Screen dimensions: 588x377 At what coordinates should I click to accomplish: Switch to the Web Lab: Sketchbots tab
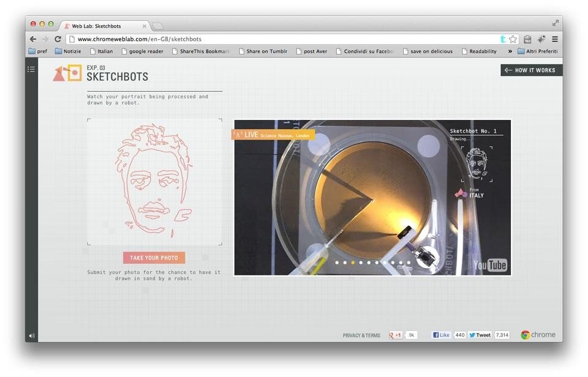101,26
